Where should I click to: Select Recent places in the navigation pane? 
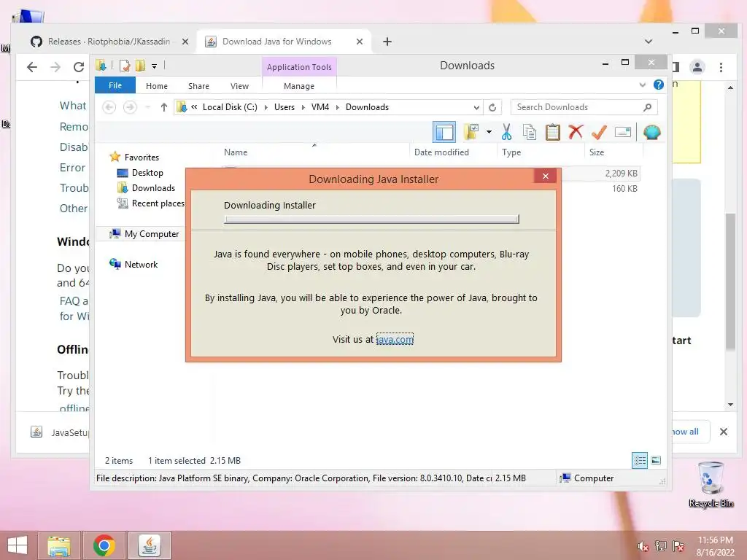pos(150,203)
